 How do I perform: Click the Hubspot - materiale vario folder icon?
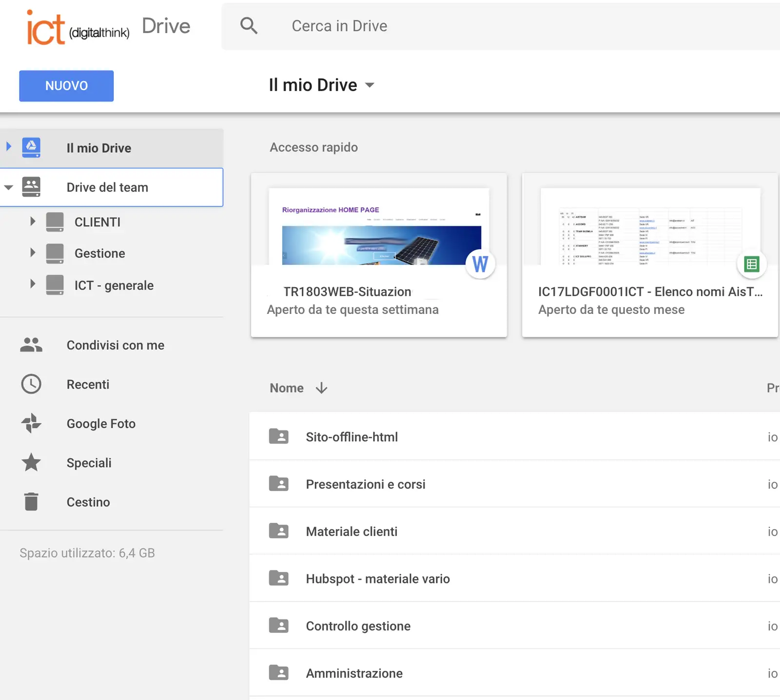[x=279, y=578]
